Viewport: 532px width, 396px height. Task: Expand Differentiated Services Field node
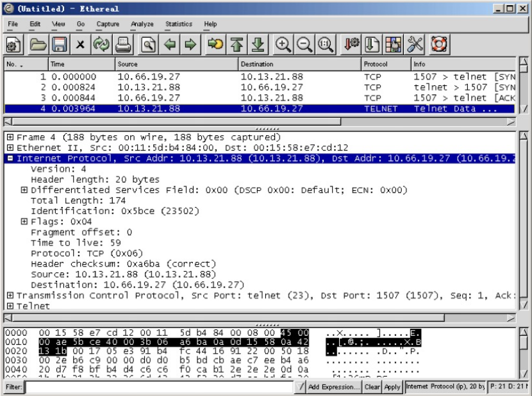(24, 190)
